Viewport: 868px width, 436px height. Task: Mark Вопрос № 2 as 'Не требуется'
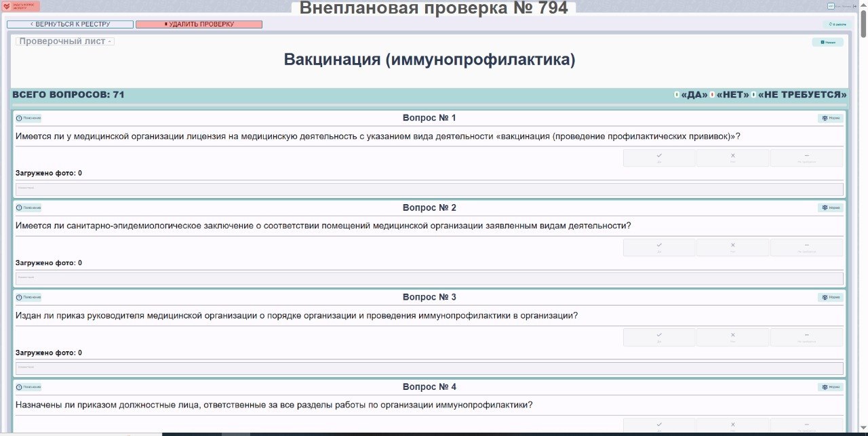click(x=807, y=247)
